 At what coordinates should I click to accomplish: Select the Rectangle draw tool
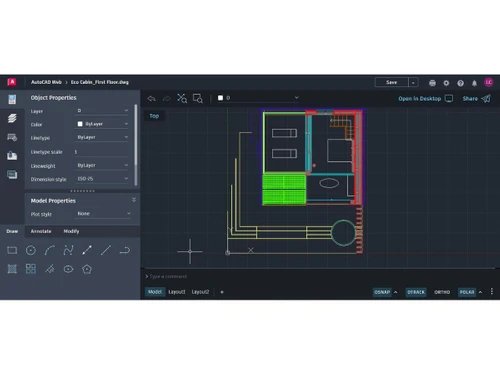[12, 250]
